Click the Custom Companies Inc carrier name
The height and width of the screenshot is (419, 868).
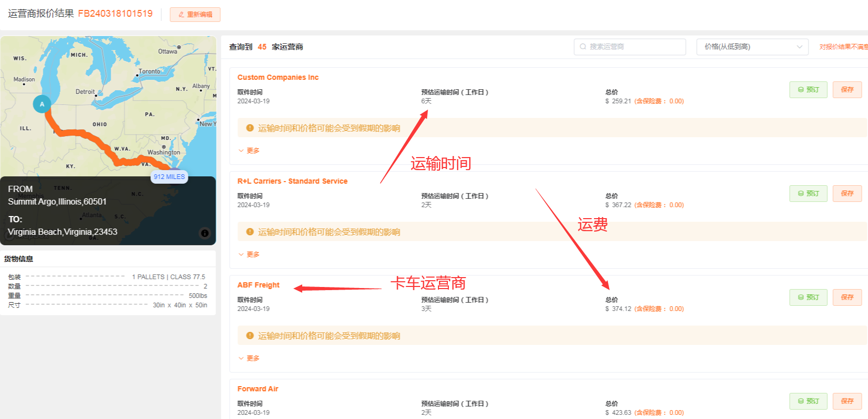[x=278, y=77]
